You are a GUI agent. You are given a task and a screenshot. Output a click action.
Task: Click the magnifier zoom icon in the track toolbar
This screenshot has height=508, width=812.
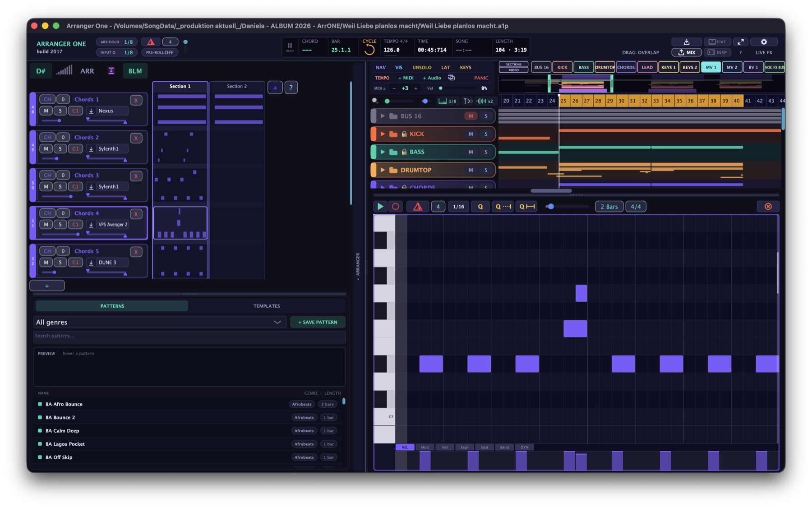pos(375,101)
